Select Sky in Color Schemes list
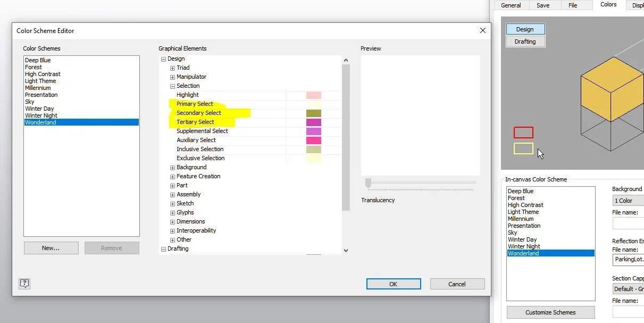 tap(81, 102)
